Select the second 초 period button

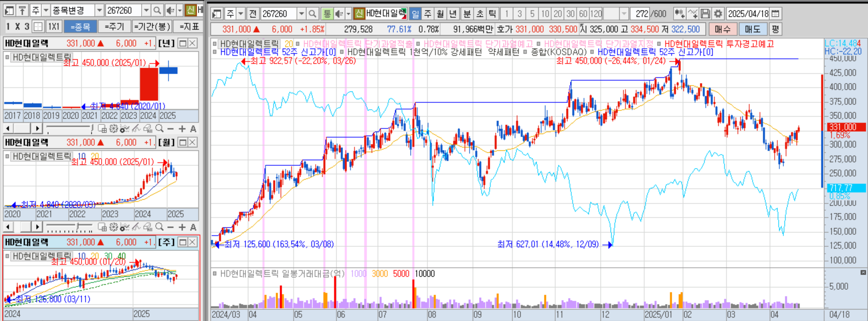[x=479, y=14]
